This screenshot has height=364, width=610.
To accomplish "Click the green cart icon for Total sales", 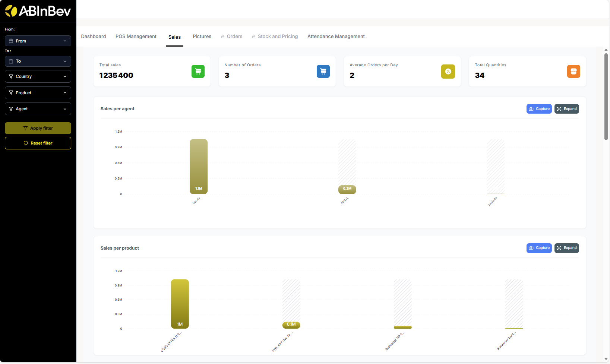I will point(198,71).
